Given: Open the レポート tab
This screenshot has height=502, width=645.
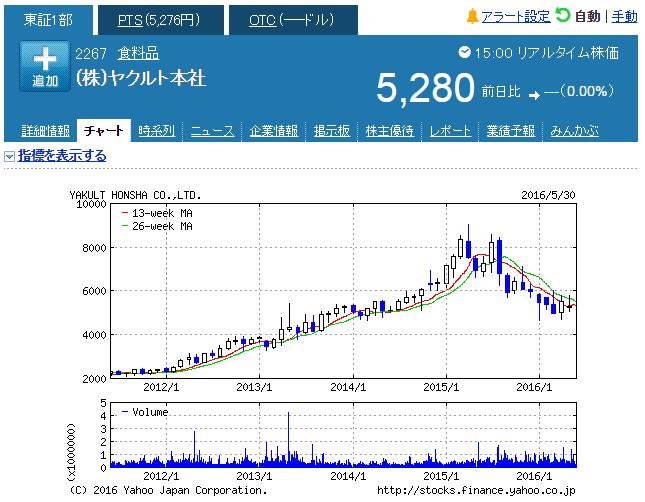Looking at the screenshot, I should coord(450,131).
